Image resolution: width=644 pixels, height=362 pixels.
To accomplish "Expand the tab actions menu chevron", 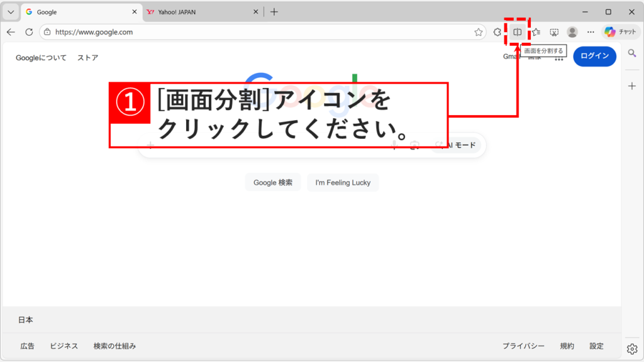I will point(10,11).
